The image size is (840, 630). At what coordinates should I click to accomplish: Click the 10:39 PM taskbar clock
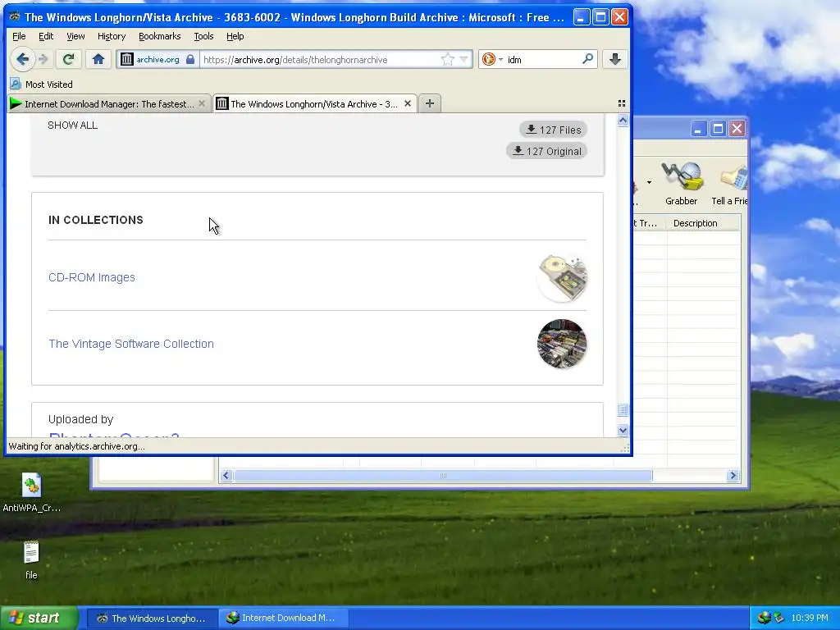[x=810, y=618]
